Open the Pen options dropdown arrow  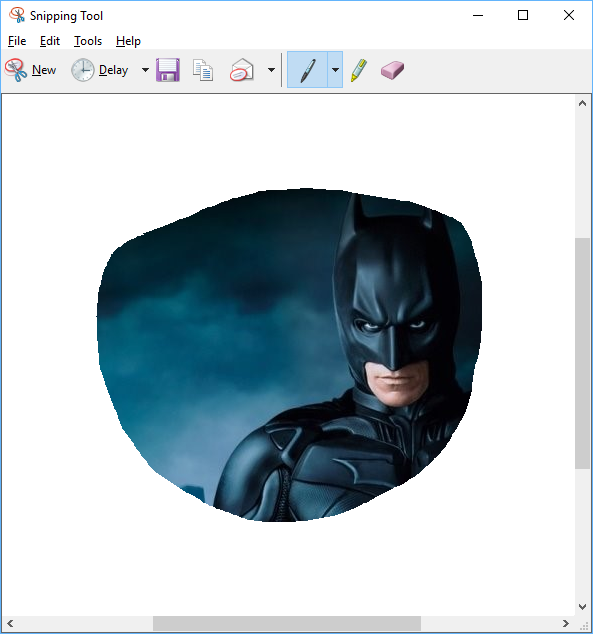[x=335, y=70]
